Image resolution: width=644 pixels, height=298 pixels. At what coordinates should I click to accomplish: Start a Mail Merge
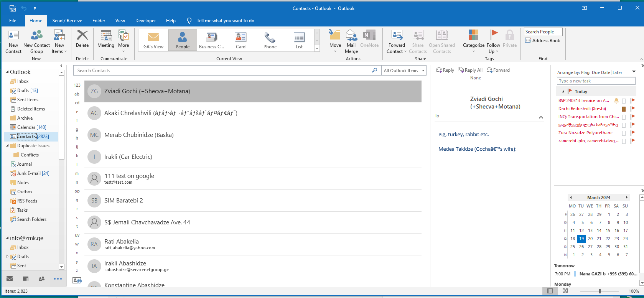pos(351,42)
